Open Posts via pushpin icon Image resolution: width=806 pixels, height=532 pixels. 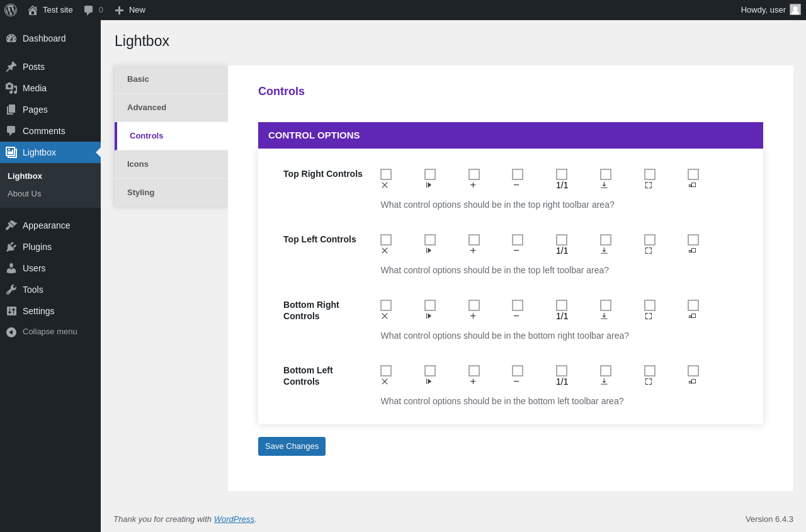coord(11,67)
